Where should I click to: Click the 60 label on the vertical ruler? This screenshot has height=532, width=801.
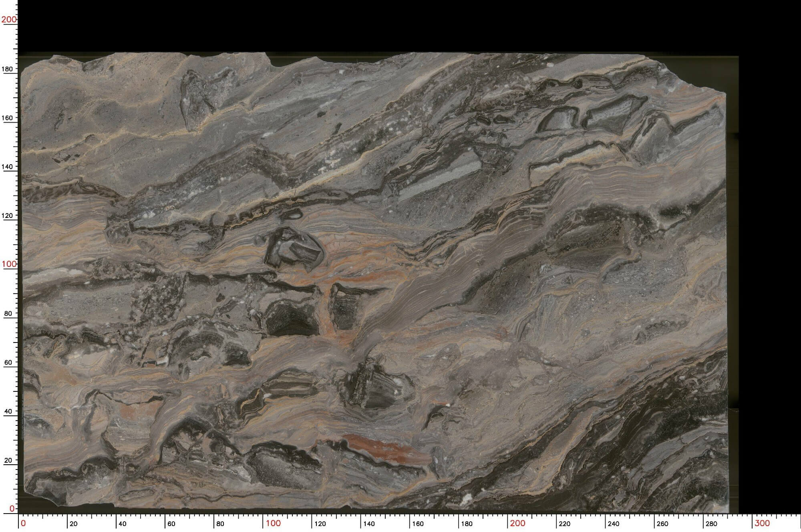(8, 362)
